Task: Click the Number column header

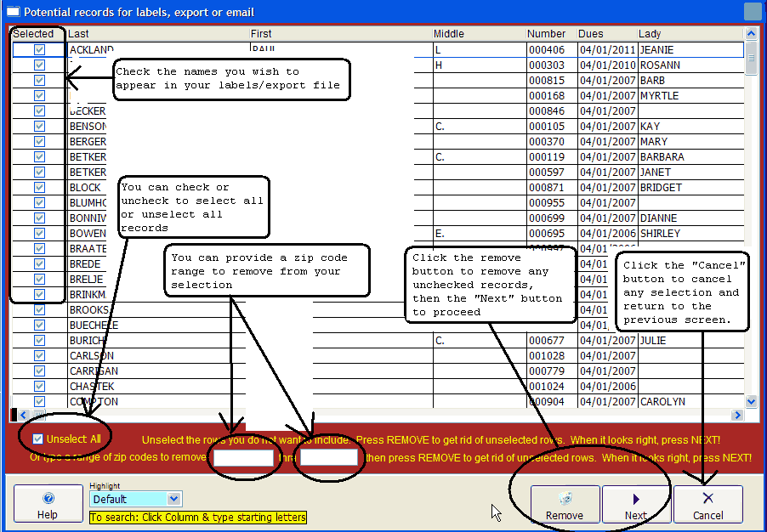Action: click(x=550, y=34)
